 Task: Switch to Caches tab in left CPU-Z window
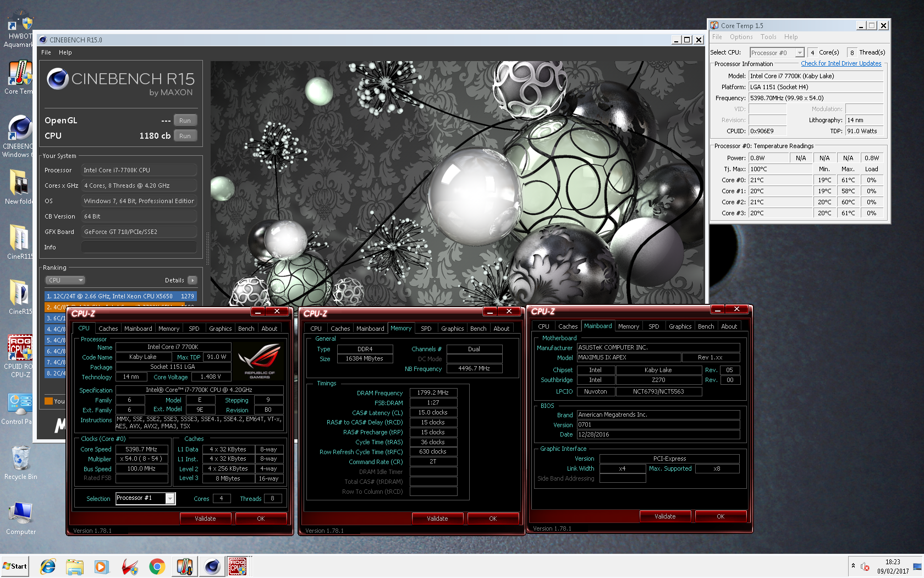click(x=108, y=329)
